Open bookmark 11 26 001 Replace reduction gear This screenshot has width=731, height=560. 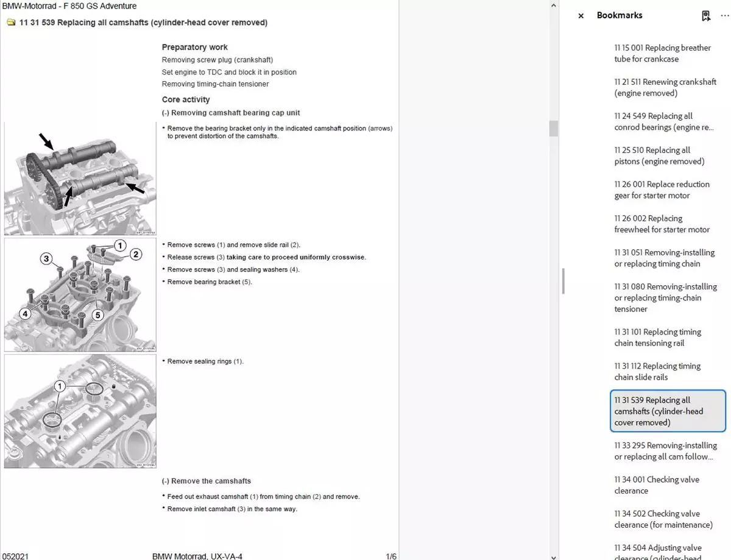pyautogui.click(x=662, y=190)
